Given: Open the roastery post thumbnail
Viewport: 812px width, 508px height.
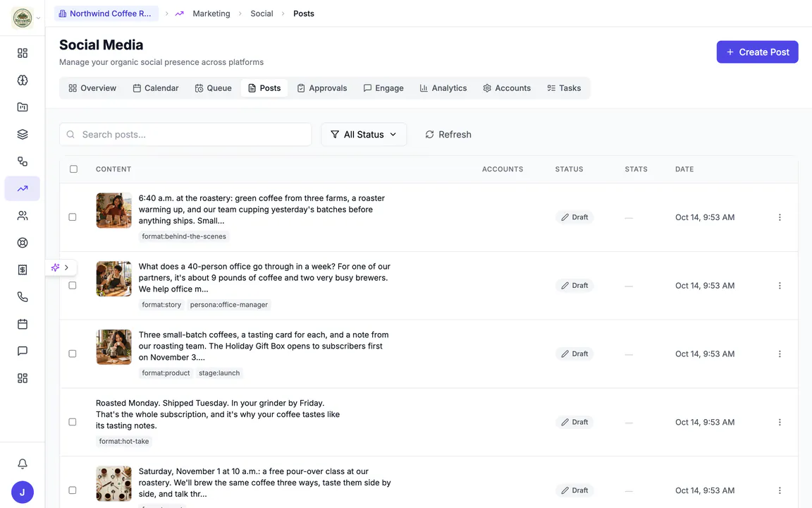Looking at the screenshot, I should (114, 210).
